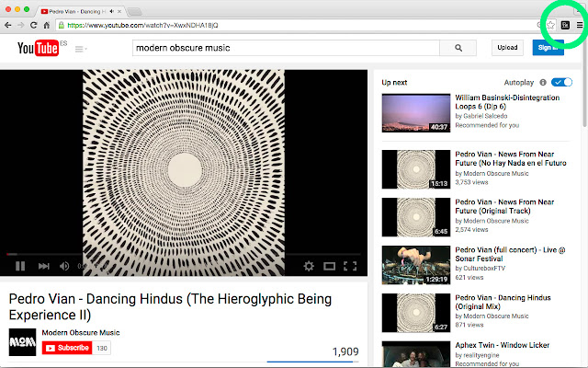Image resolution: width=588 pixels, height=368 pixels.
Task: Click the search magnifier button
Action: tap(458, 48)
